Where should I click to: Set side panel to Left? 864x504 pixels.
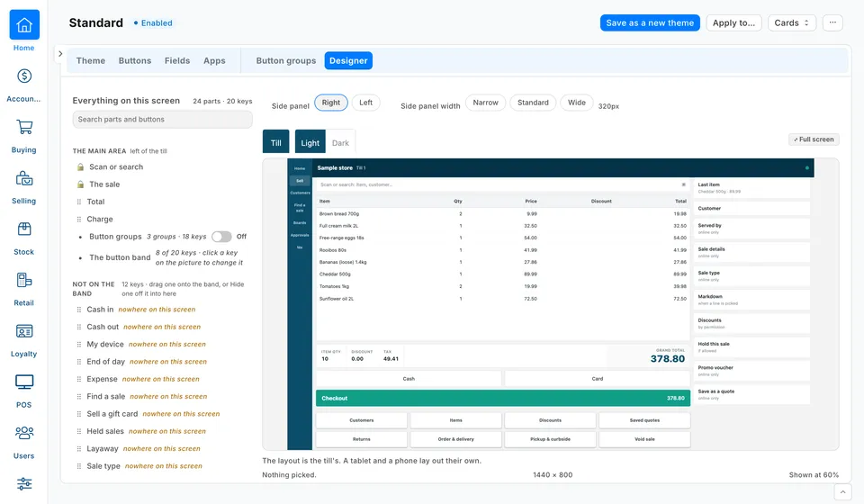coord(366,103)
